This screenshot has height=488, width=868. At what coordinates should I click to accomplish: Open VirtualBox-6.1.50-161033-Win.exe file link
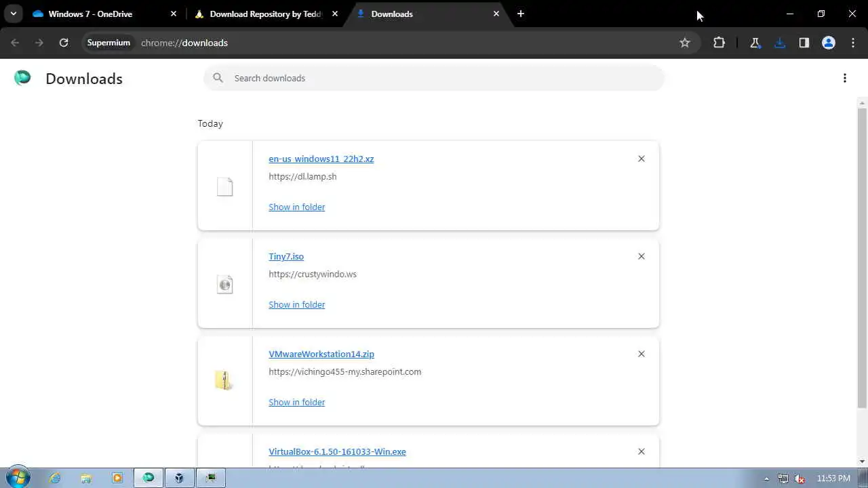[x=337, y=451]
